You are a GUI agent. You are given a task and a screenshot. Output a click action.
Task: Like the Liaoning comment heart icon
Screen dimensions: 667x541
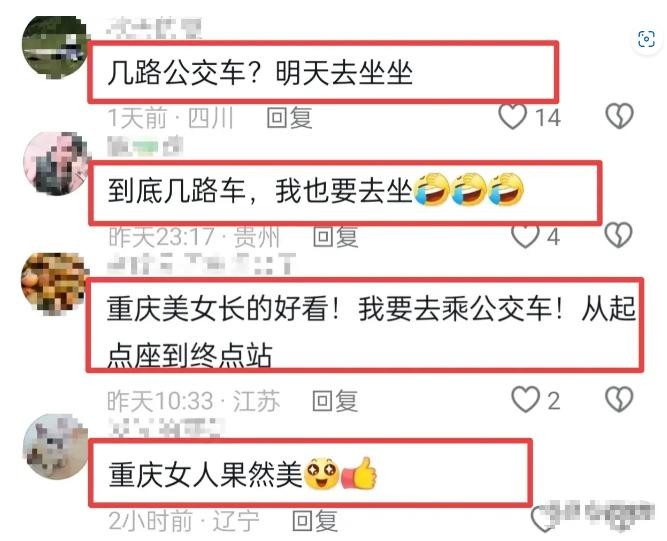tap(541, 519)
